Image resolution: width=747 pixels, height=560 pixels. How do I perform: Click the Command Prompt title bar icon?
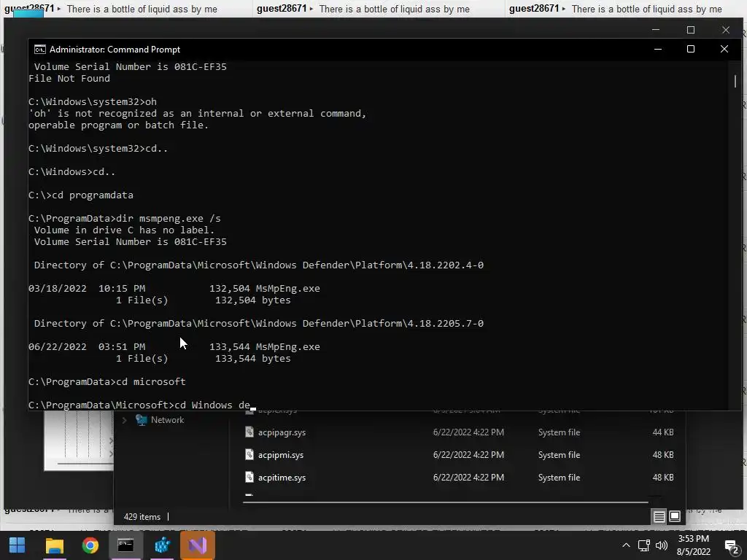click(40, 50)
